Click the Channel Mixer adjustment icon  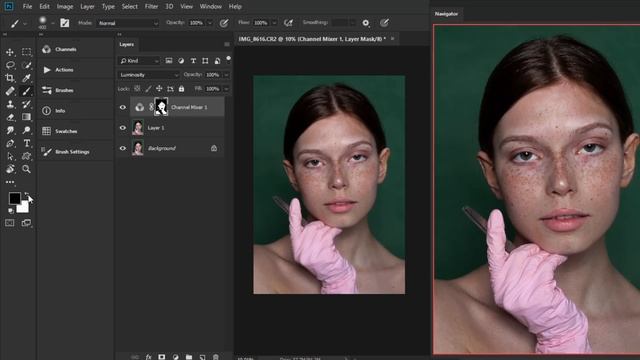pyautogui.click(x=140, y=107)
